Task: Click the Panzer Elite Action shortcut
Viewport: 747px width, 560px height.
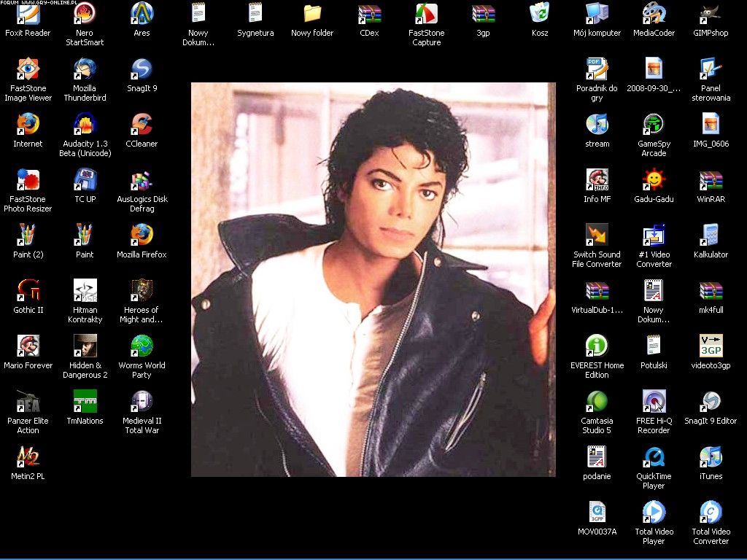Action: tap(28, 402)
